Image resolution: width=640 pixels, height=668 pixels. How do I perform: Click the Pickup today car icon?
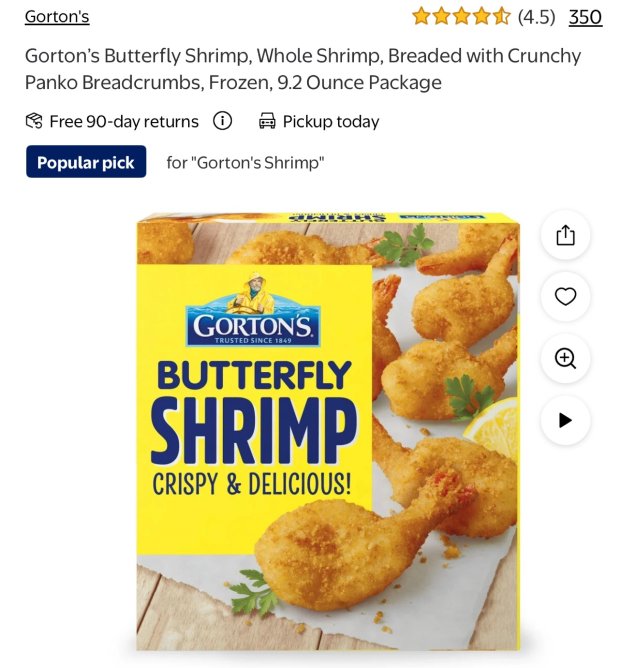(267, 121)
